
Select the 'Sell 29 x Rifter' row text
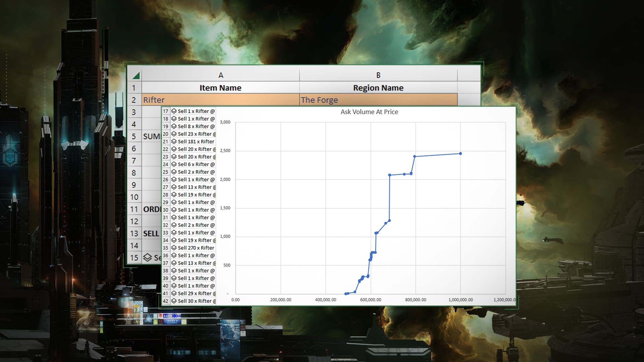tap(197, 293)
